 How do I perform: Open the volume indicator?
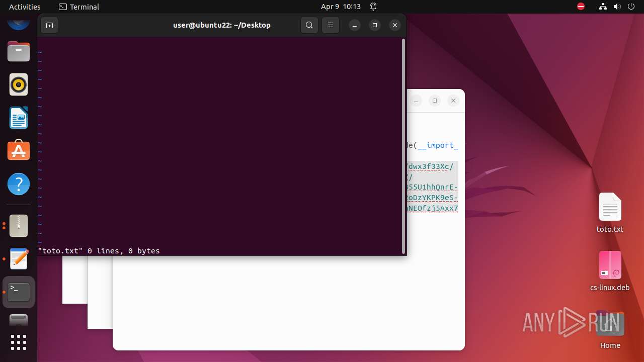pos(617,7)
